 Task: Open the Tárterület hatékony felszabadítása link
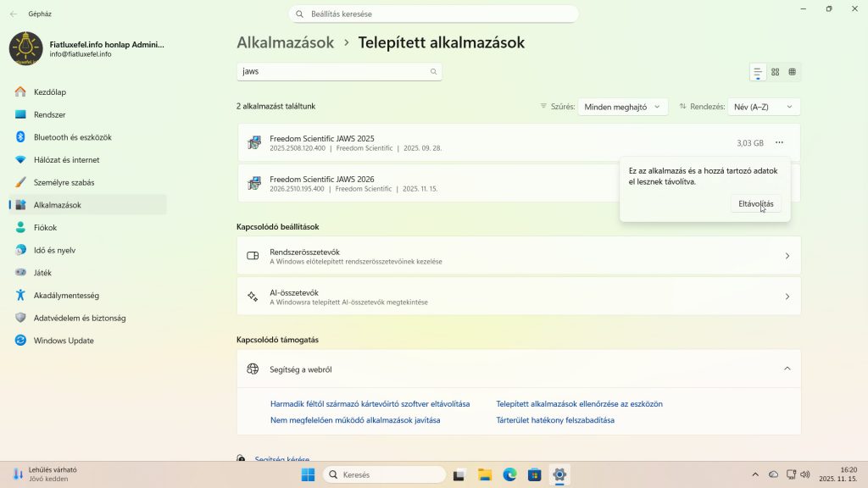click(x=557, y=419)
